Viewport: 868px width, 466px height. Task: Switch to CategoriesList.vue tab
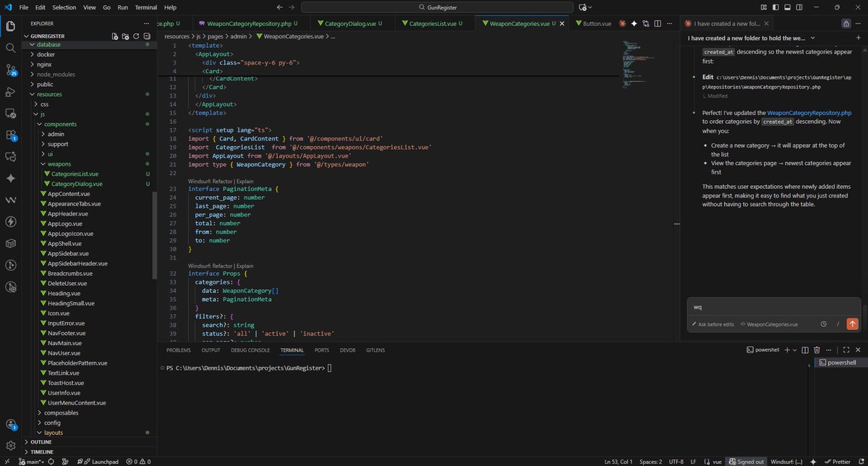436,23
